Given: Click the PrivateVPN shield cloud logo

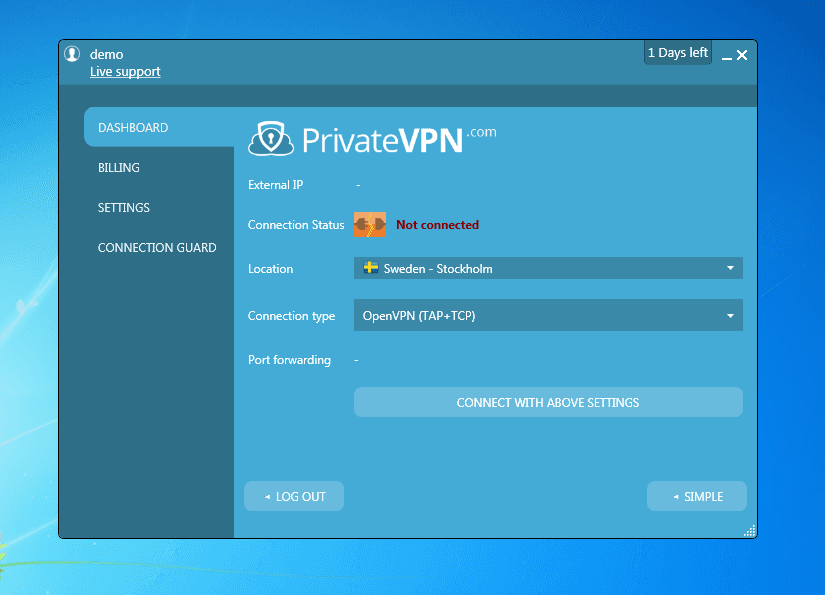Looking at the screenshot, I should pyautogui.click(x=271, y=138).
